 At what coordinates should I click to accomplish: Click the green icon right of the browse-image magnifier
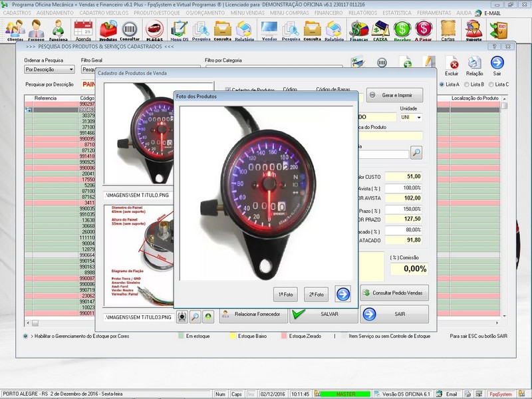208,317
